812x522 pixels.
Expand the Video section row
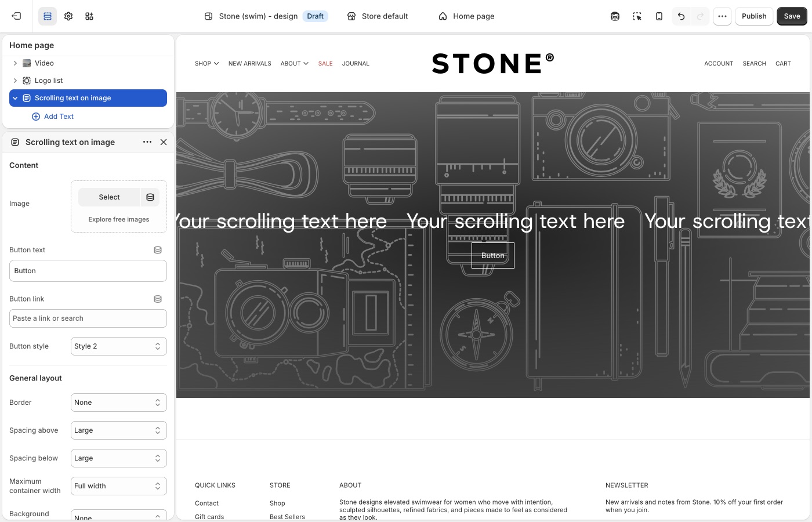click(x=15, y=63)
